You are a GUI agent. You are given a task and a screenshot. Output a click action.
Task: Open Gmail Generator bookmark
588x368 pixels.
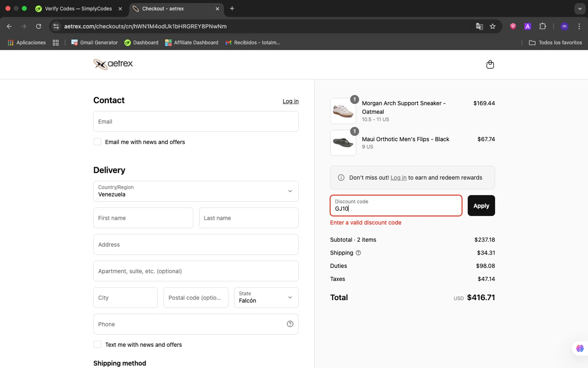click(x=94, y=43)
